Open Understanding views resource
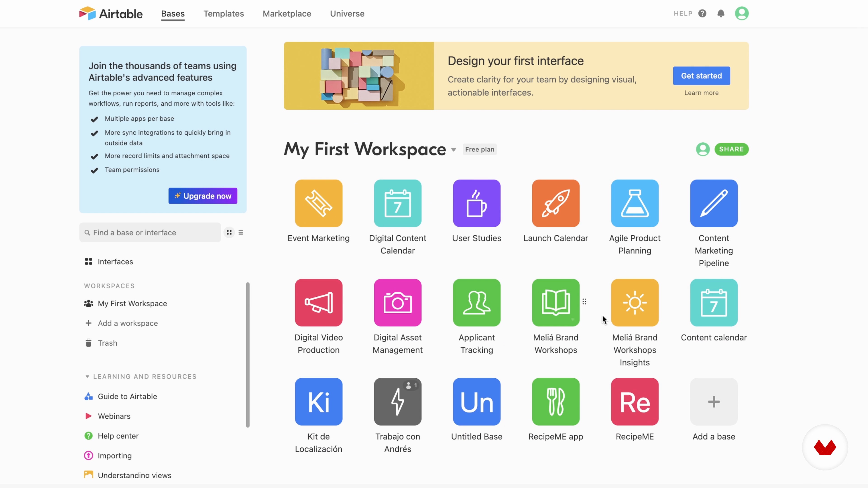 128,475
